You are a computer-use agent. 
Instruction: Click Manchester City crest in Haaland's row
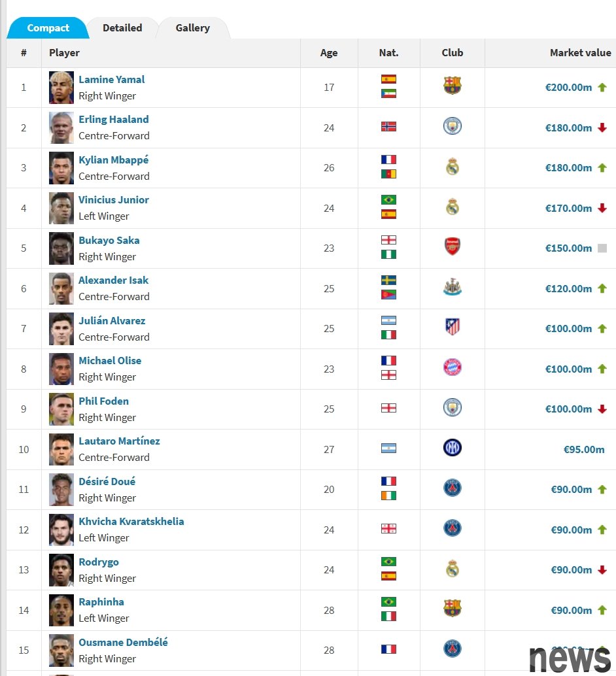point(452,126)
